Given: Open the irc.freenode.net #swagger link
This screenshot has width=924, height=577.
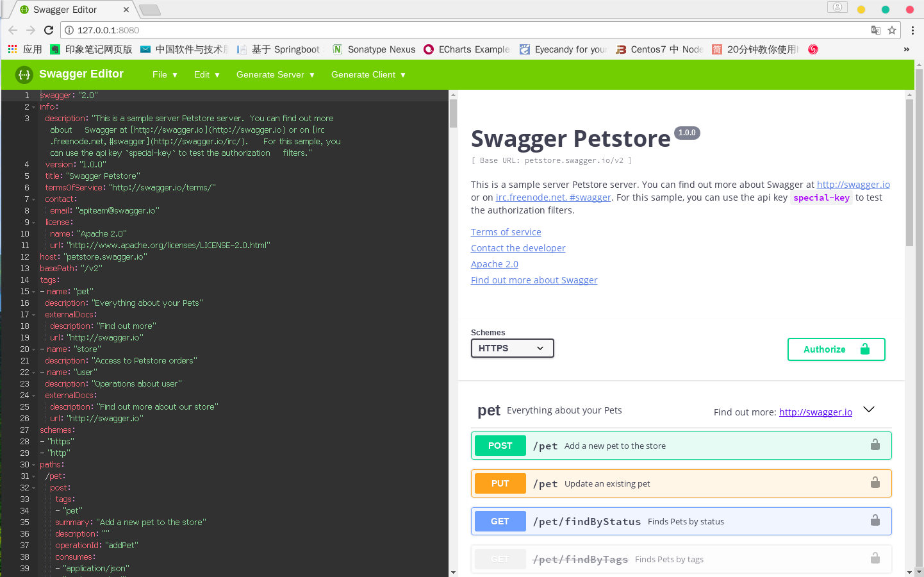Looking at the screenshot, I should (x=554, y=197).
